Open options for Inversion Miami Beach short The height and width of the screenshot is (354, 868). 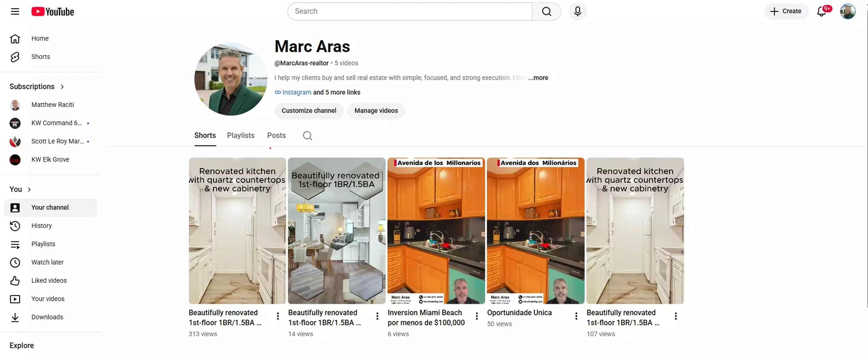click(477, 316)
